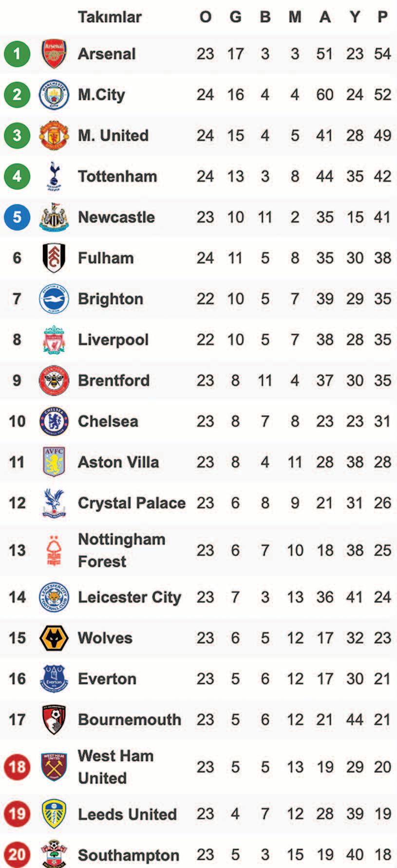Viewport: 397px width, 868px height.
Task: Open the Southampton team name link
Action: pyautogui.click(x=129, y=855)
